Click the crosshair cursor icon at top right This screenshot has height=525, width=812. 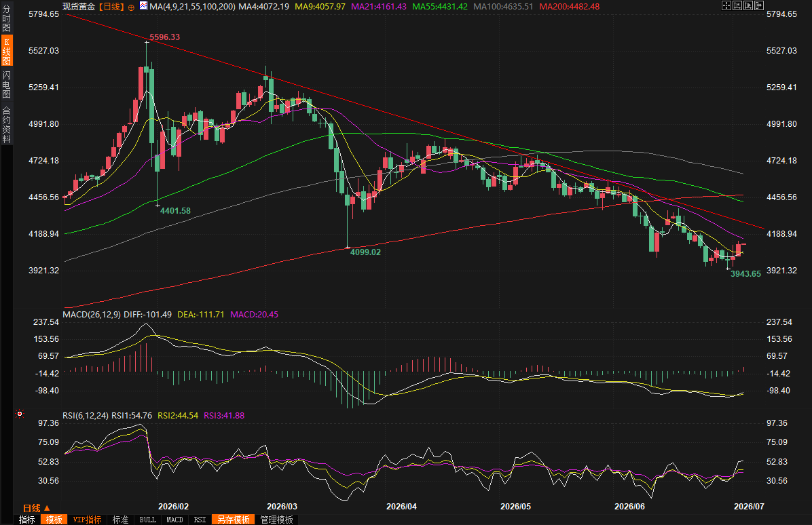pyautogui.click(x=726, y=5)
